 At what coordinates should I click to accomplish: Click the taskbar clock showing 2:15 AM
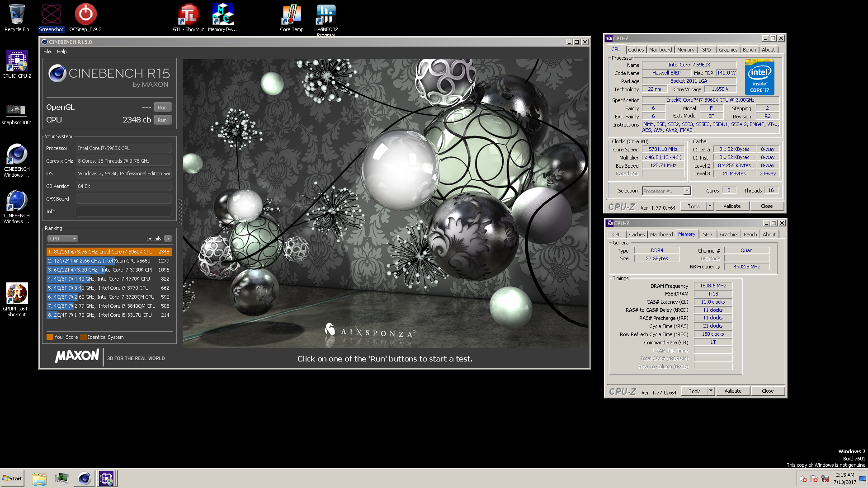pos(845,479)
